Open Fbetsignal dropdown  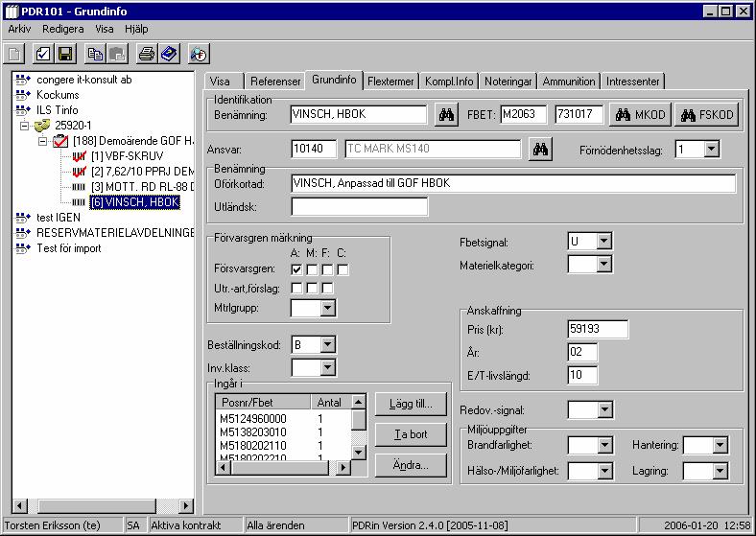point(603,241)
